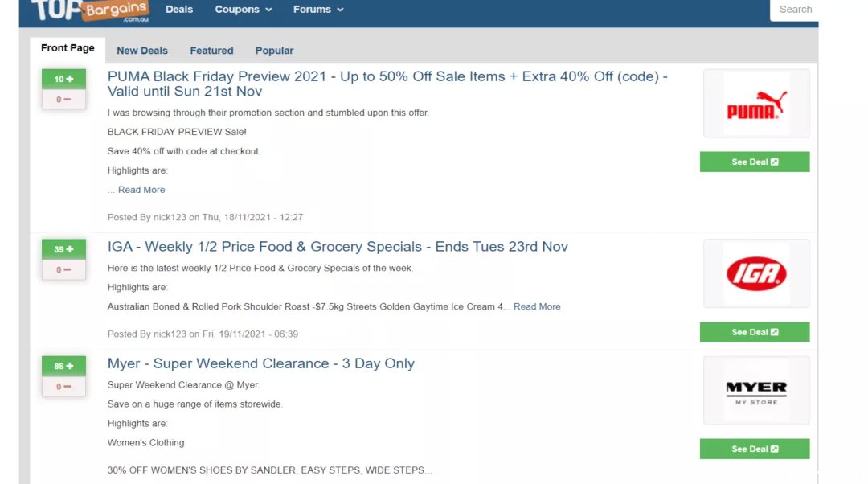Downvote the IGA weekly specials deal
868x484 pixels.
[63, 269]
